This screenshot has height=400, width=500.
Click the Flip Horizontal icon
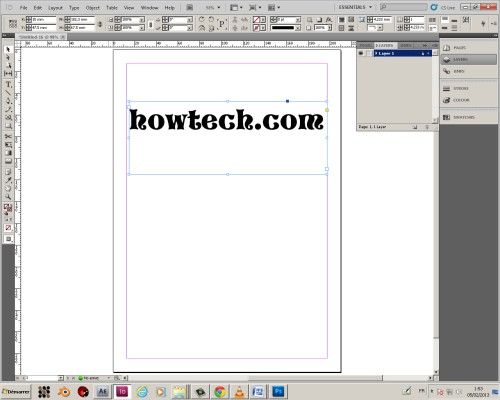pyautogui.click(x=202, y=28)
